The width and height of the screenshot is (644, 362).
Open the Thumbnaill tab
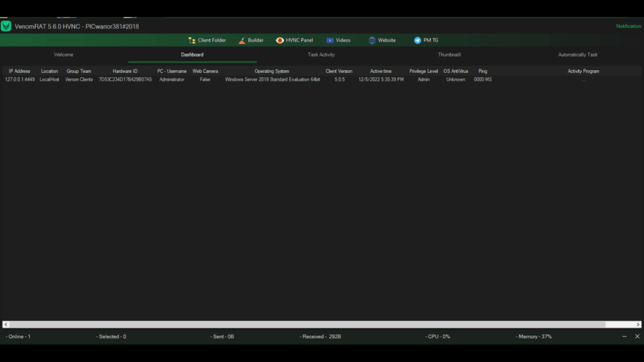click(449, 55)
